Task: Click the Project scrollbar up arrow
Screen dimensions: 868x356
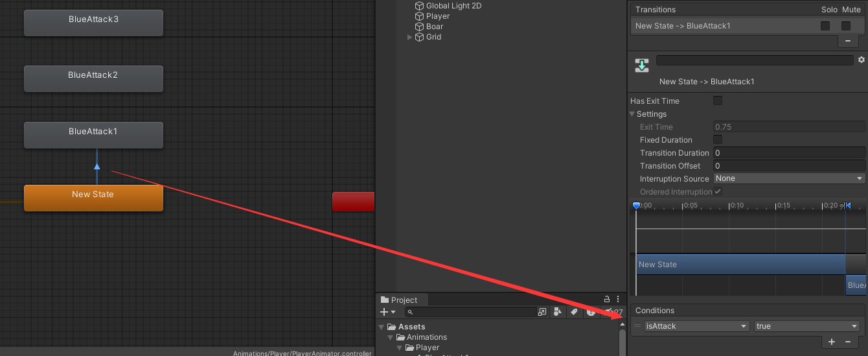Action: point(622,324)
